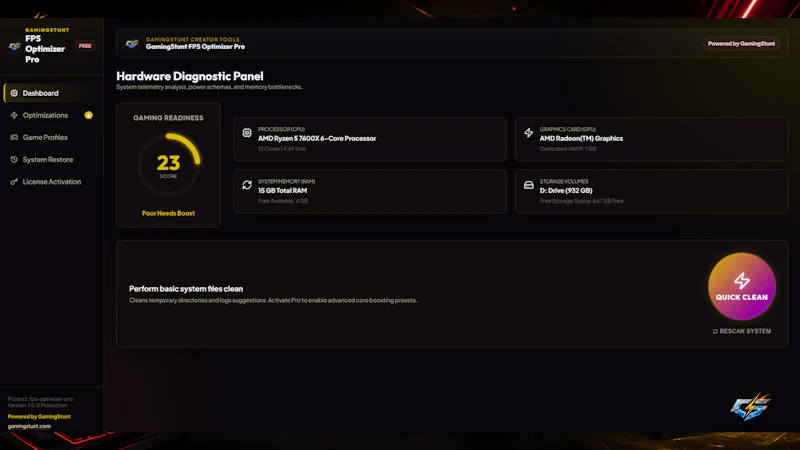Open the gamingstunt.com link in the footer

pos(29,426)
